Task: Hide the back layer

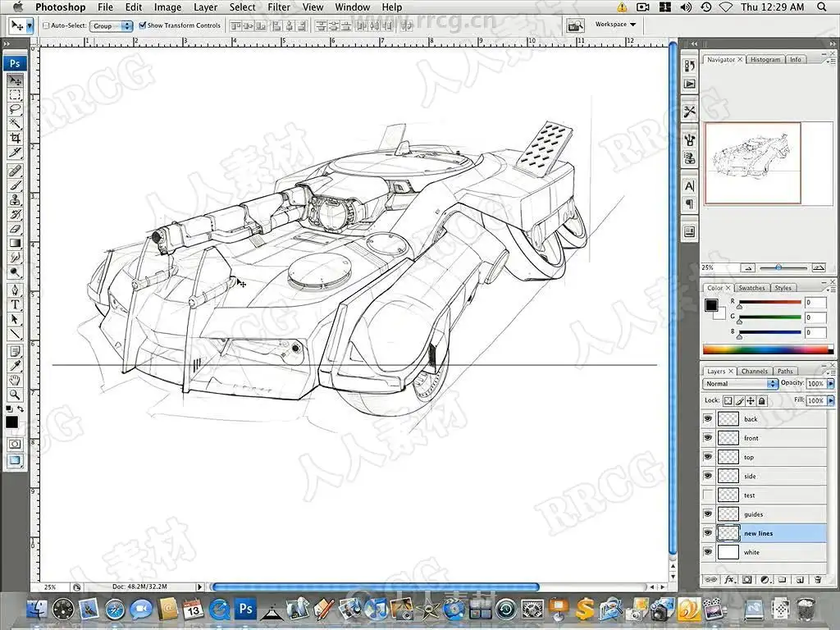Action: click(x=708, y=418)
